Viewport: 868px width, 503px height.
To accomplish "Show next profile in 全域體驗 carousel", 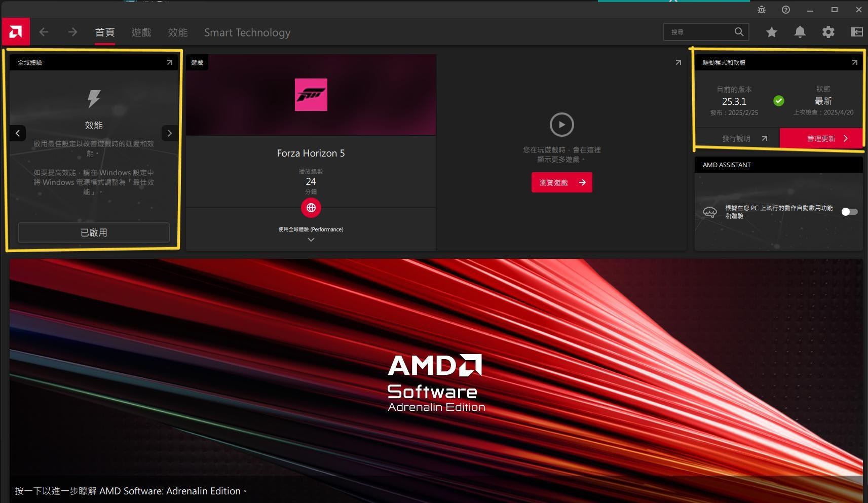I will point(170,133).
